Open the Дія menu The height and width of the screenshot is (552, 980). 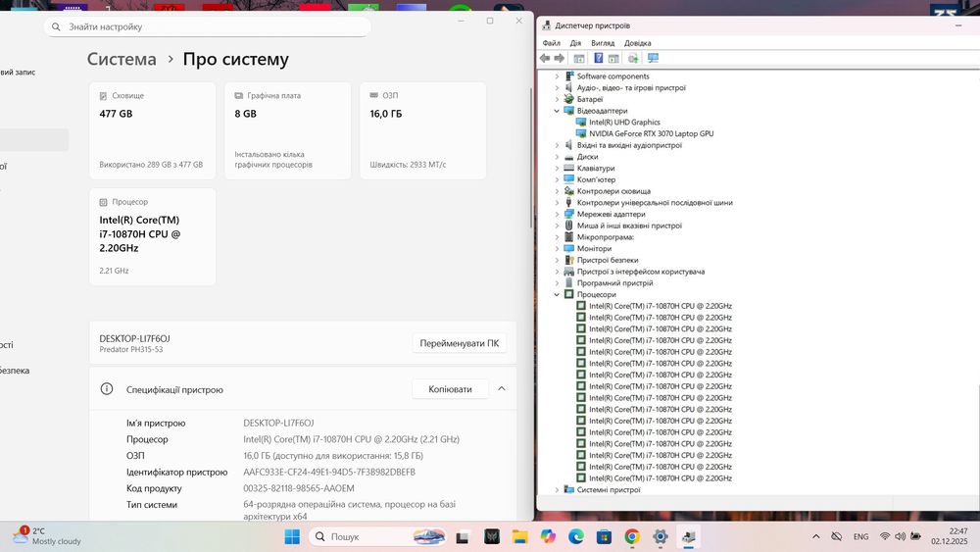pos(575,43)
